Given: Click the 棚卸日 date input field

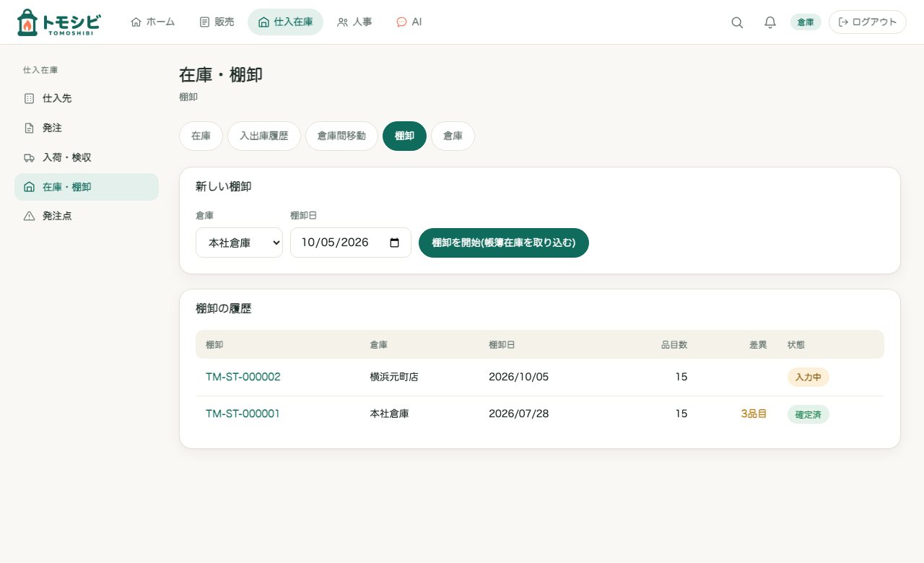Looking at the screenshot, I should click(x=351, y=243).
